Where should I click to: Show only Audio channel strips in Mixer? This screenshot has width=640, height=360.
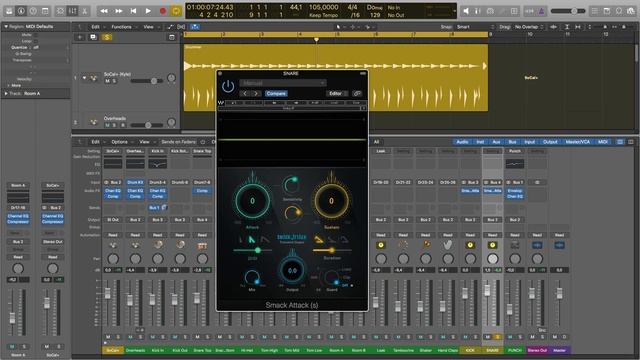point(462,142)
